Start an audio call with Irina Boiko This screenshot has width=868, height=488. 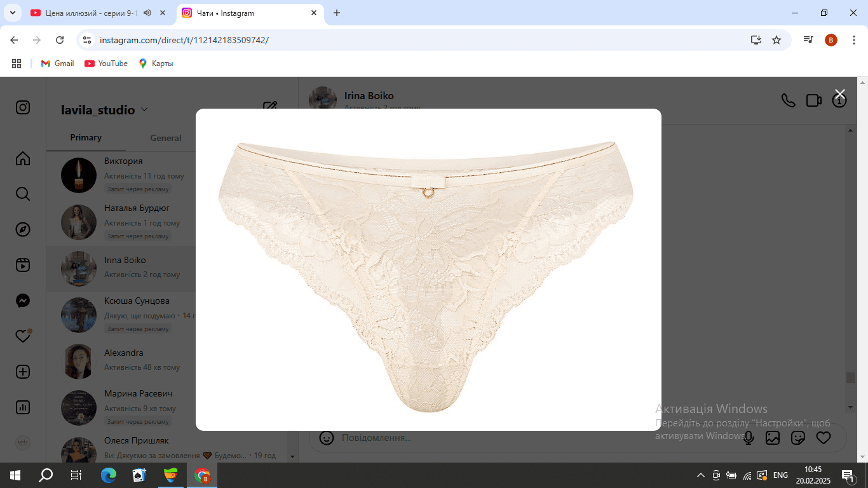click(x=788, y=100)
